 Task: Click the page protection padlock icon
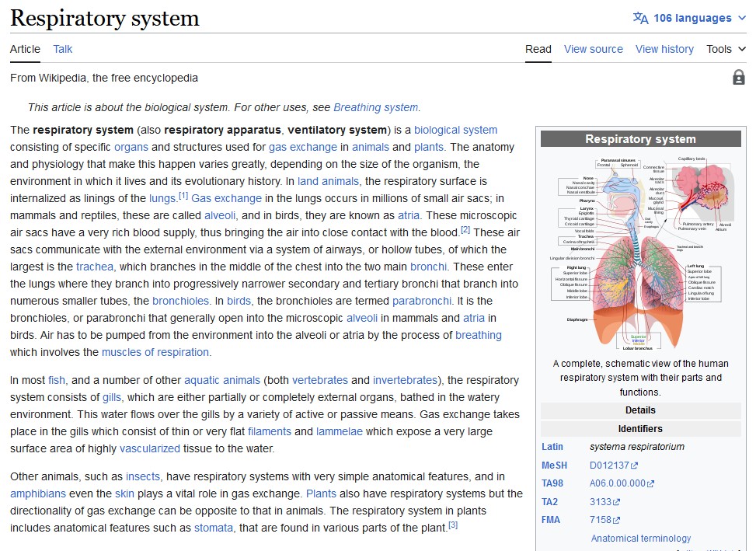point(738,77)
